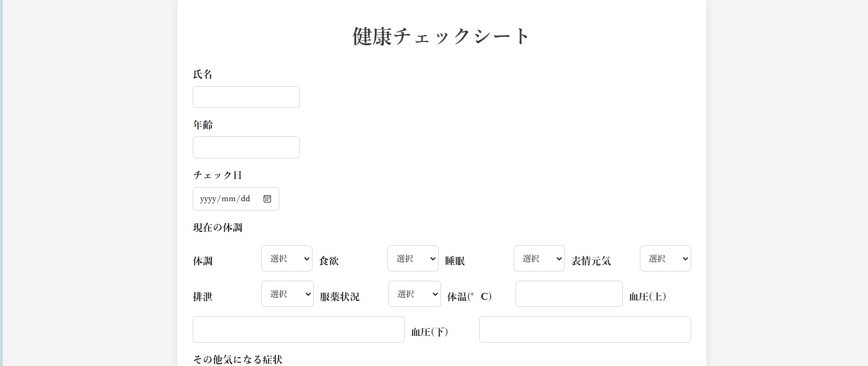The width and height of the screenshot is (868, 366).
Task: Focus the 年齢 age input field
Action: pos(246,147)
